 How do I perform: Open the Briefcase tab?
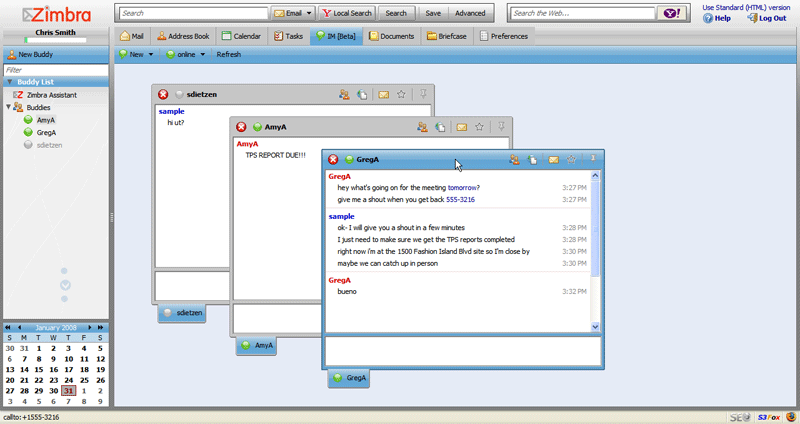point(447,36)
